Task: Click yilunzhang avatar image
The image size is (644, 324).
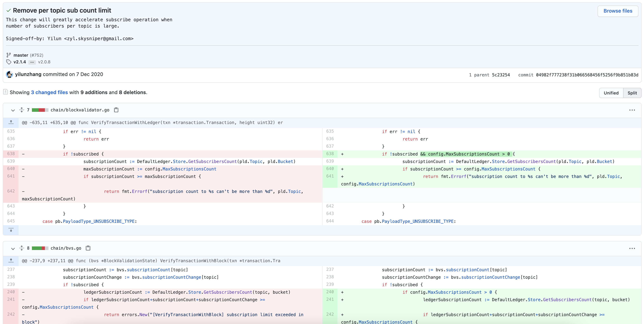Action: [9, 74]
